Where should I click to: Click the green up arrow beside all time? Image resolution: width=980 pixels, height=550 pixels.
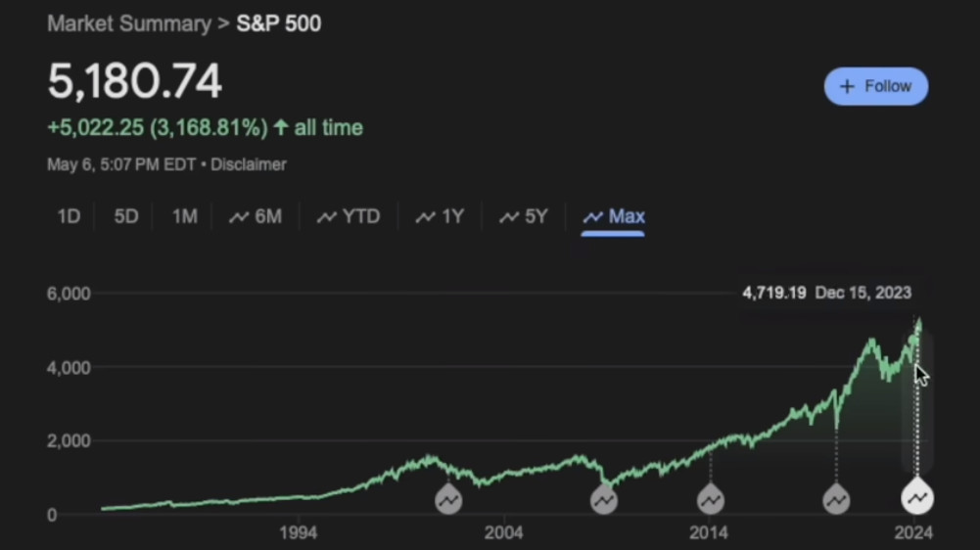click(x=281, y=127)
